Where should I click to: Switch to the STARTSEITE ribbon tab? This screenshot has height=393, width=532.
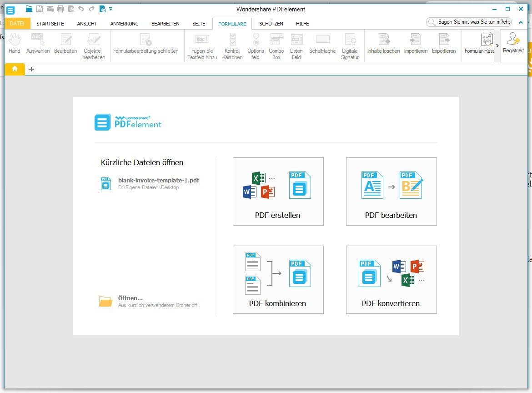pos(50,24)
